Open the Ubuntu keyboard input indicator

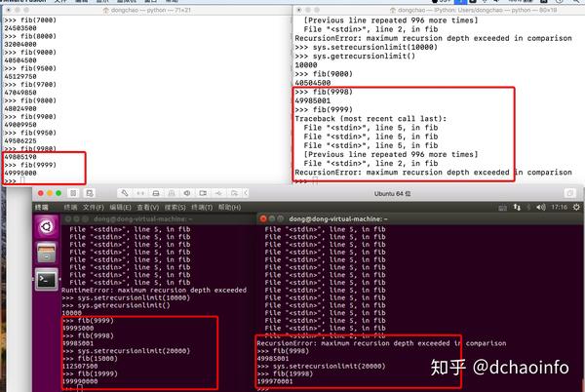click(503, 208)
